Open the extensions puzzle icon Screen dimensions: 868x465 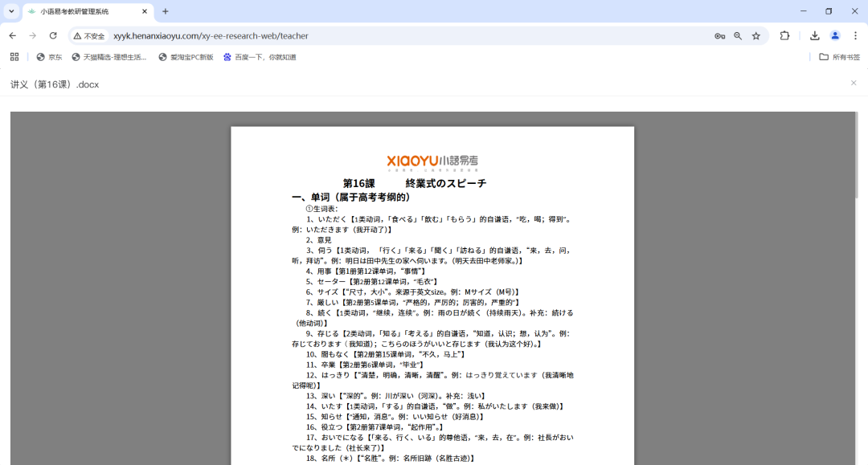point(784,36)
